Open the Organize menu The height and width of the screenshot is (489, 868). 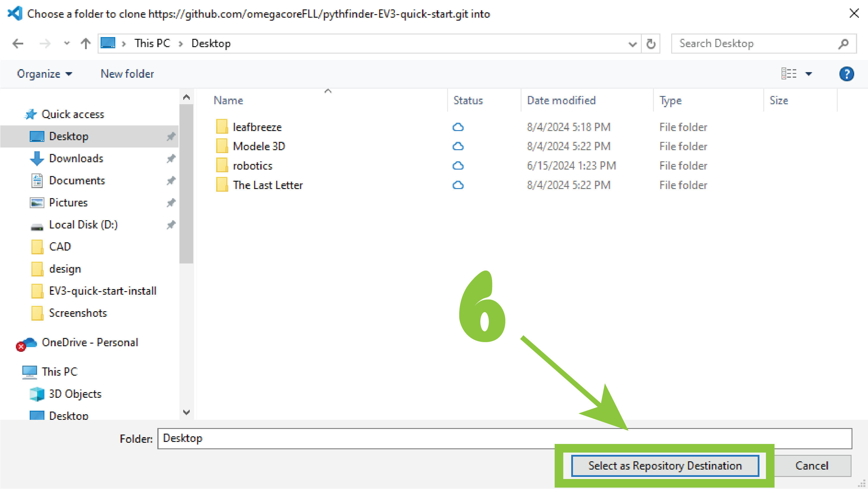(44, 74)
